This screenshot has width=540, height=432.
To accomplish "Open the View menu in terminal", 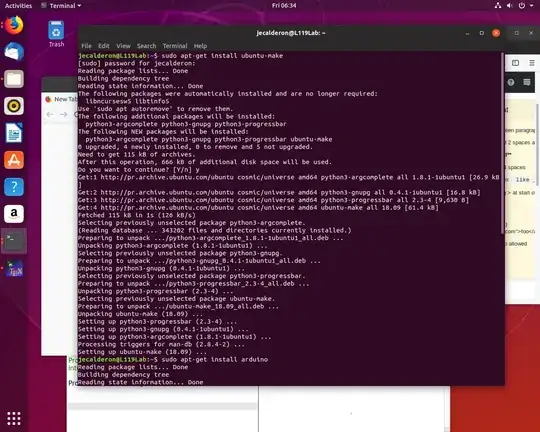I will (123, 46).
